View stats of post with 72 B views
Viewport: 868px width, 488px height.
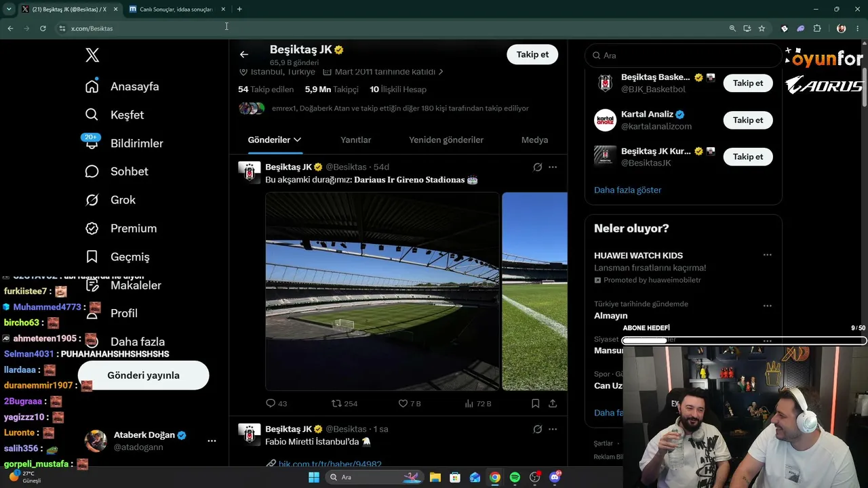(469, 403)
